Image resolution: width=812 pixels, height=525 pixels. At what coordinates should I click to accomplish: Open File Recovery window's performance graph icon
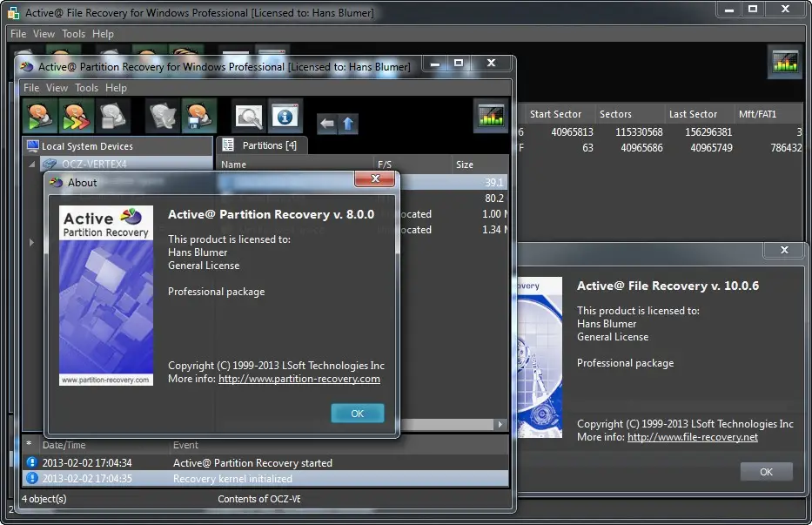click(x=785, y=62)
